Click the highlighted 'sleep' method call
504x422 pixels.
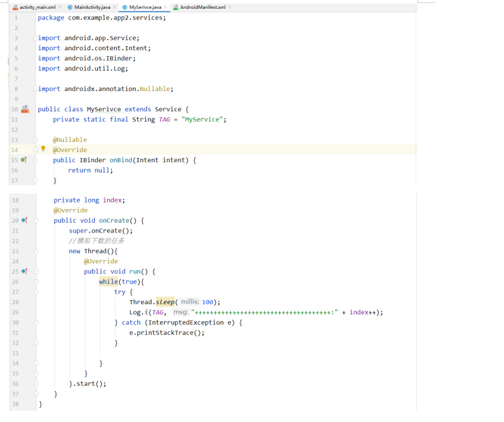(x=165, y=302)
